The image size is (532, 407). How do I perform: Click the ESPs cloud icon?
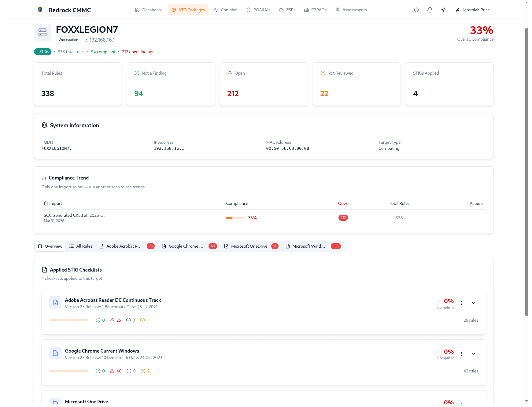tap(281, 10)
